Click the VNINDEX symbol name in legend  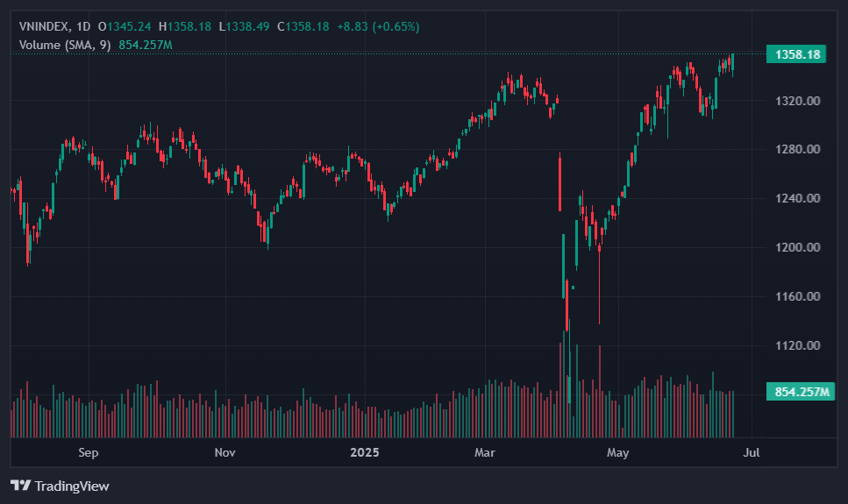pyautogui.click(x=44, y=26)
